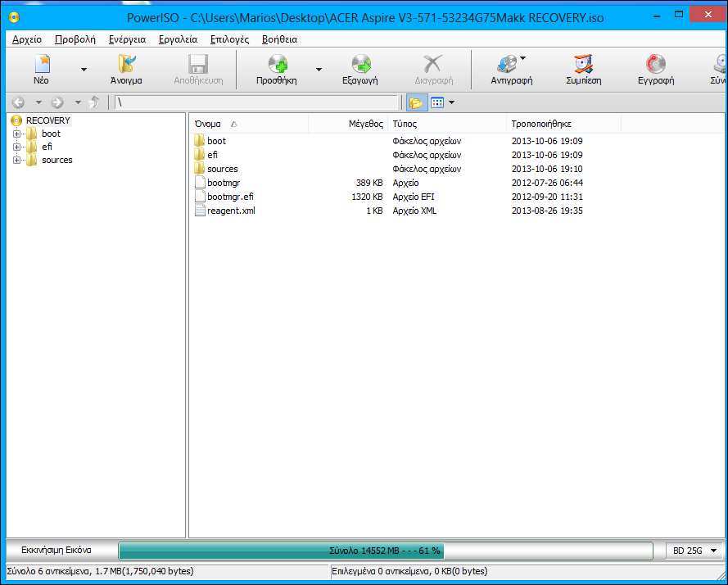Viewport: 728px width, 585px height.
Task: Select the efi item in the folder tree
Action: (x=47, y=147)
